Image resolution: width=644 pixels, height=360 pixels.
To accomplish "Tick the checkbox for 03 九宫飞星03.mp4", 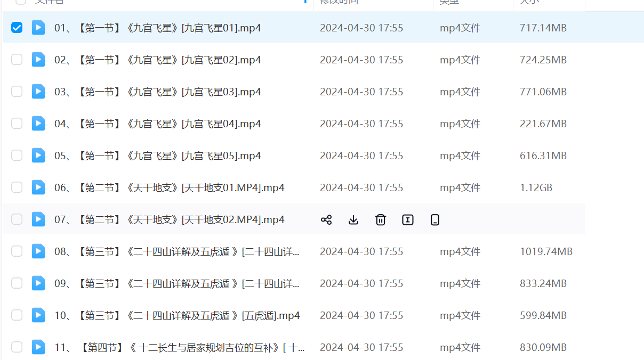I will click(x=17, y=92).
